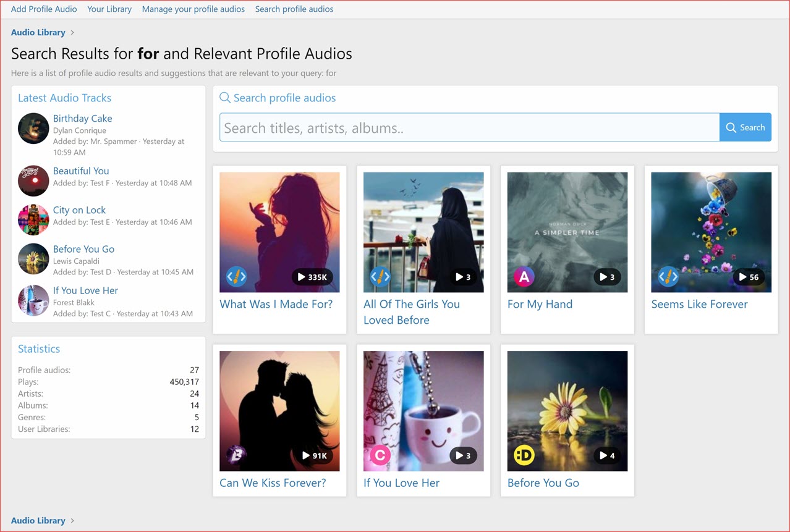790x532 pixels.
Task: Click "Add Profile Audio" in the menu bar
Action: click(44, 9)
